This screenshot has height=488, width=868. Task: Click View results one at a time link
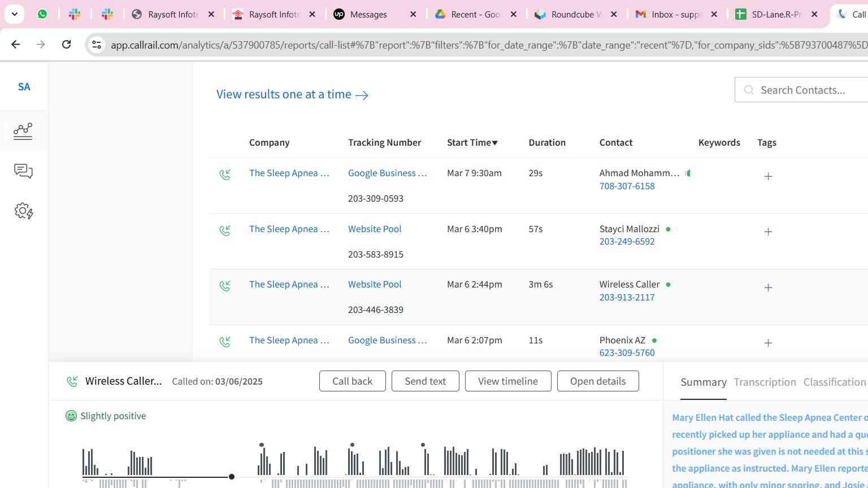point(292,94)
